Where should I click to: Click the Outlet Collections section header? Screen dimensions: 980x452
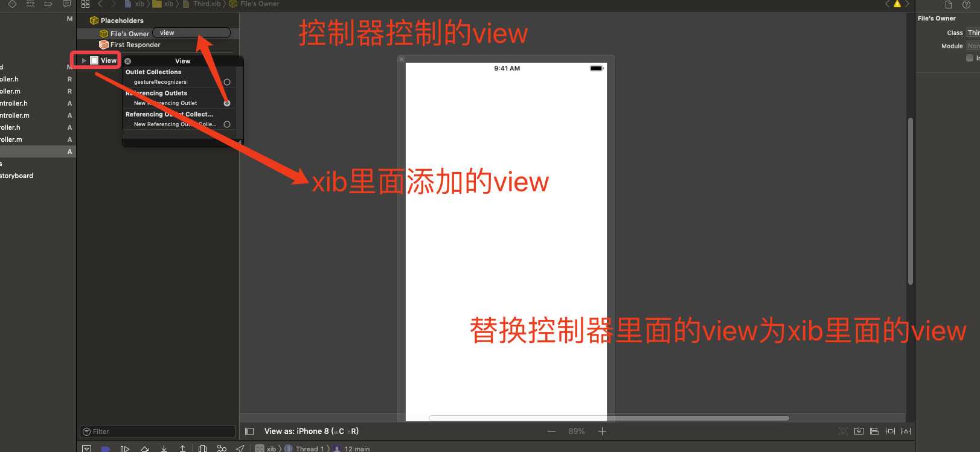(x=153, y=72)
